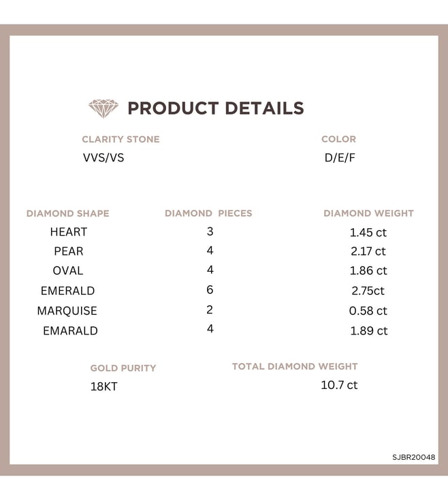Screen dimensions: 448x500
Task: Select the D/E/F color value
Action: [340, 157]
